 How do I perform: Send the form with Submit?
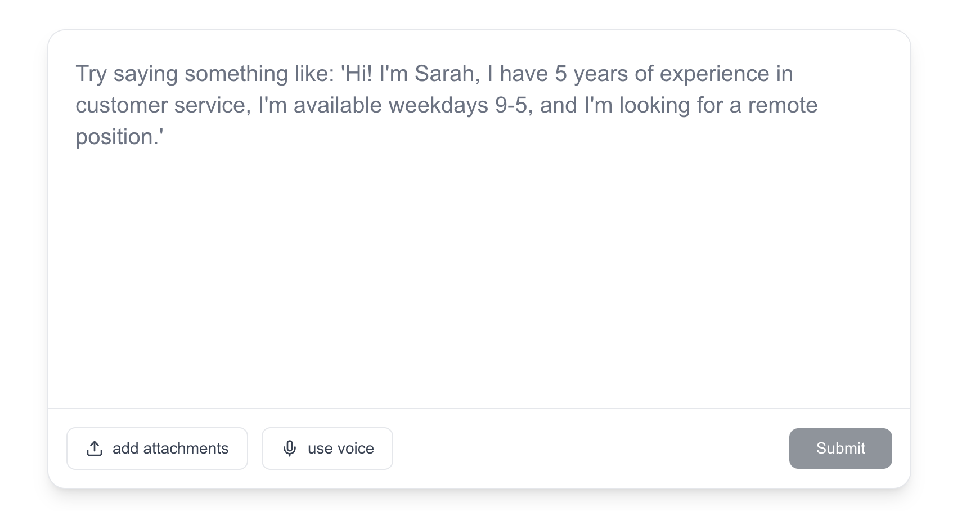tap(840, 449)
